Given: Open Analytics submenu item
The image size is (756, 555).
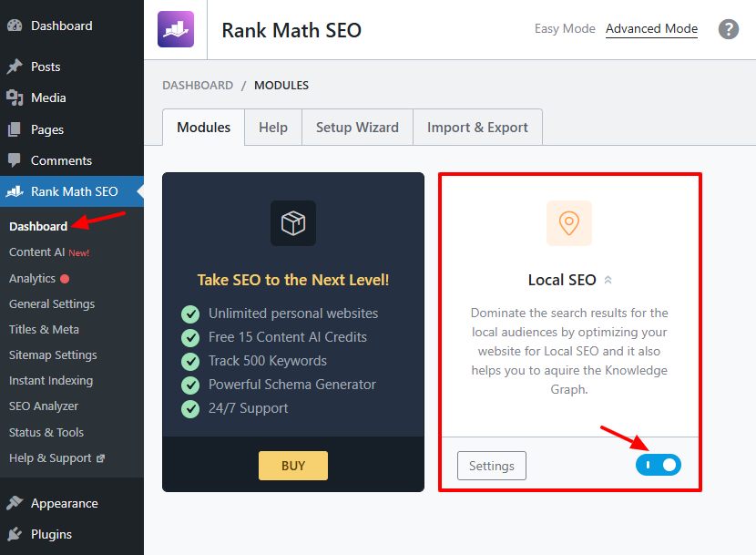Looking at the screenshot, I should pos(32,279).
